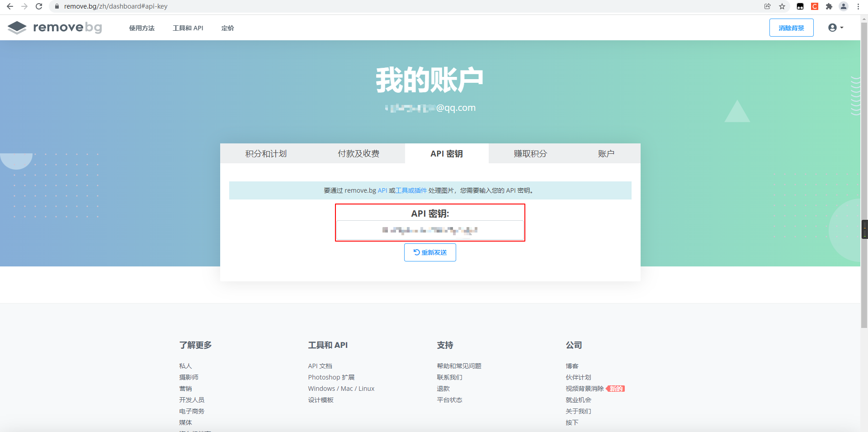The image size is (868, 432).
Task: Select the API key text field
Action: point(429,230)
